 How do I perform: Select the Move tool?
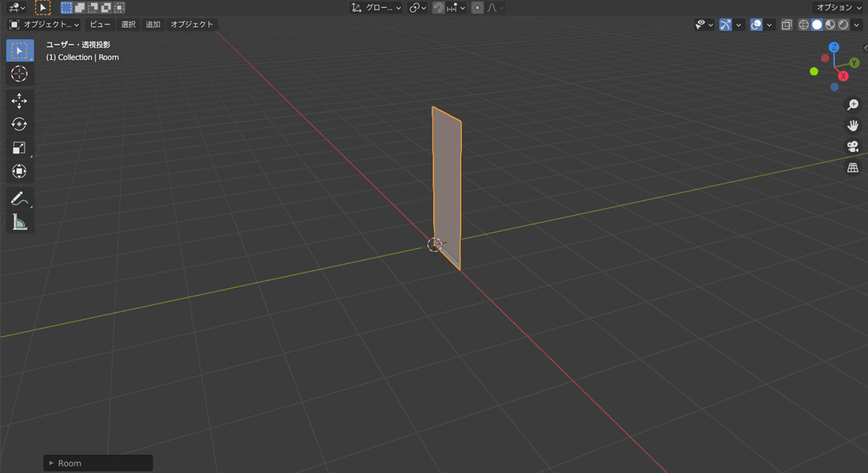(19, 101)
